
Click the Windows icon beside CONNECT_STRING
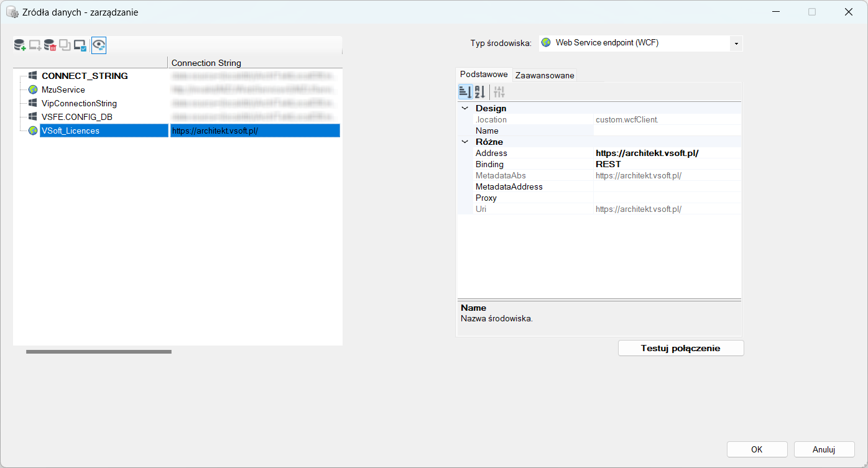(x=33, y=76)
